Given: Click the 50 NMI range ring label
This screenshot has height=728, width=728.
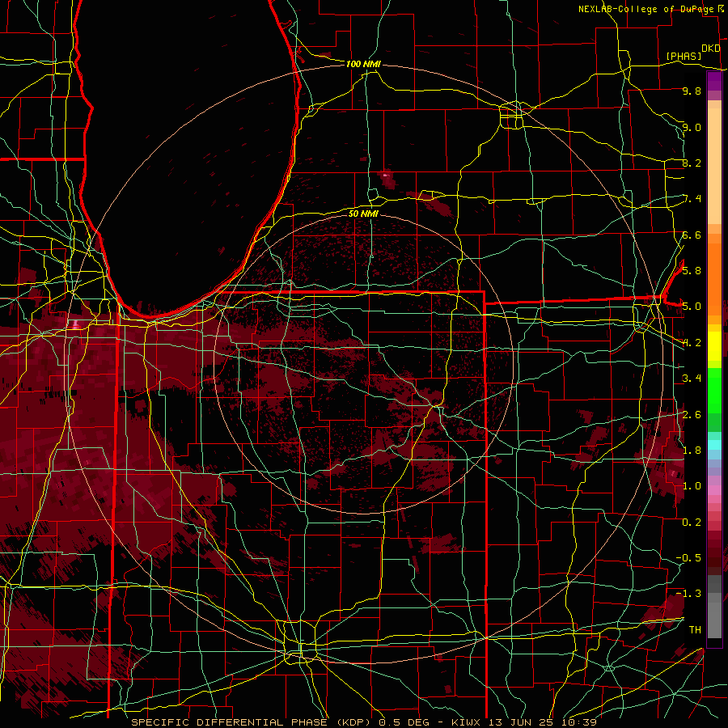Looking at the screenshot, I should [363, 214].
